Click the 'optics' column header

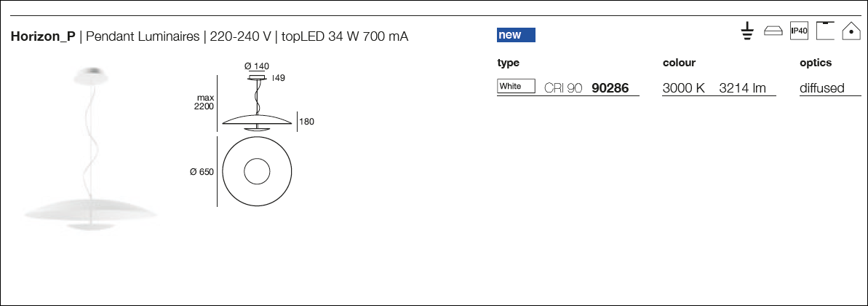click(x=816, y=63)
